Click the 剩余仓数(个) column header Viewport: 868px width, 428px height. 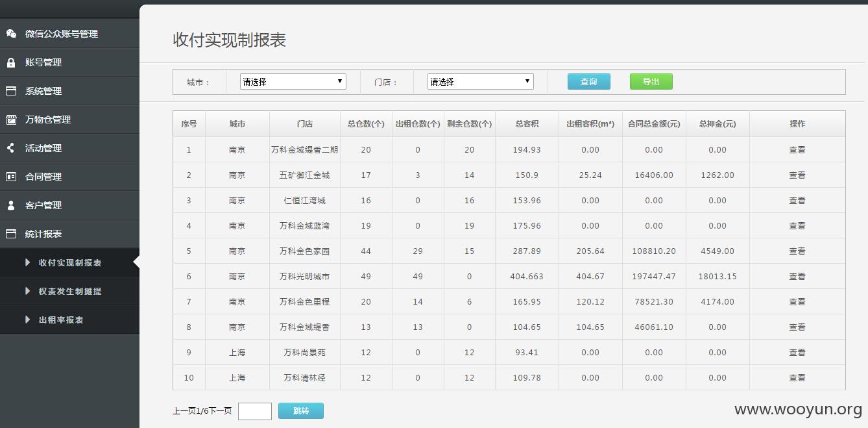tap(470, 123)
